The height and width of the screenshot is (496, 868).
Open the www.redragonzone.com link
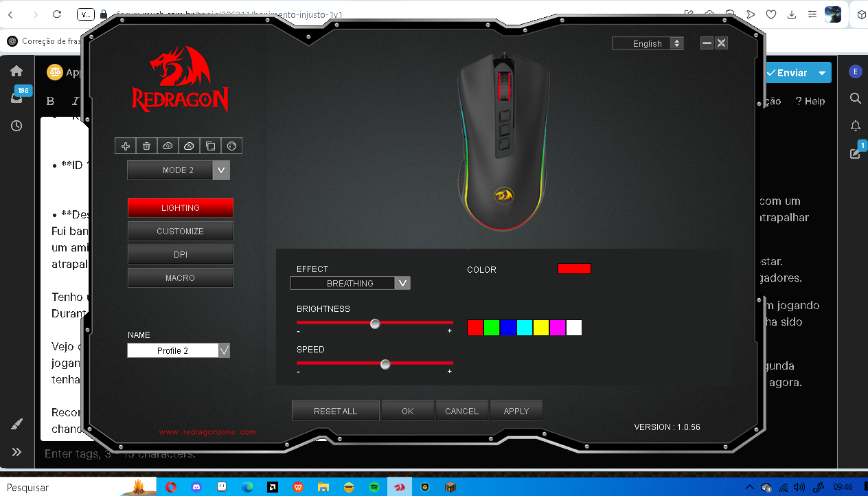[x=207, y=432]
